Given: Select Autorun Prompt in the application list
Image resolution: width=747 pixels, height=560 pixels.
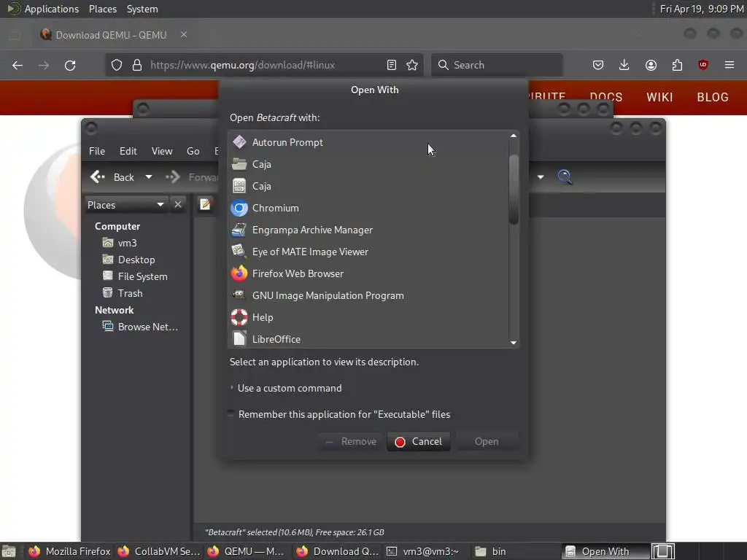Looking at the screenshot, I should (368, 142).
